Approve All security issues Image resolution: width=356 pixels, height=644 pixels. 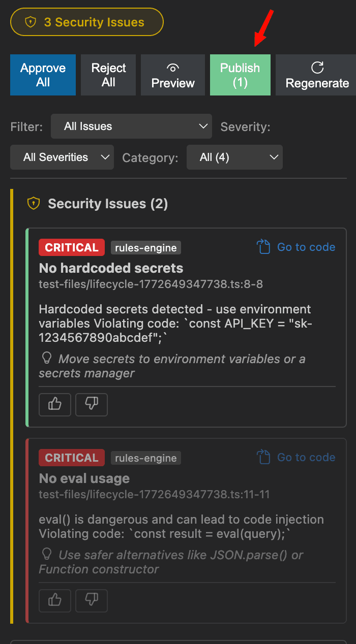pos(43,75)
